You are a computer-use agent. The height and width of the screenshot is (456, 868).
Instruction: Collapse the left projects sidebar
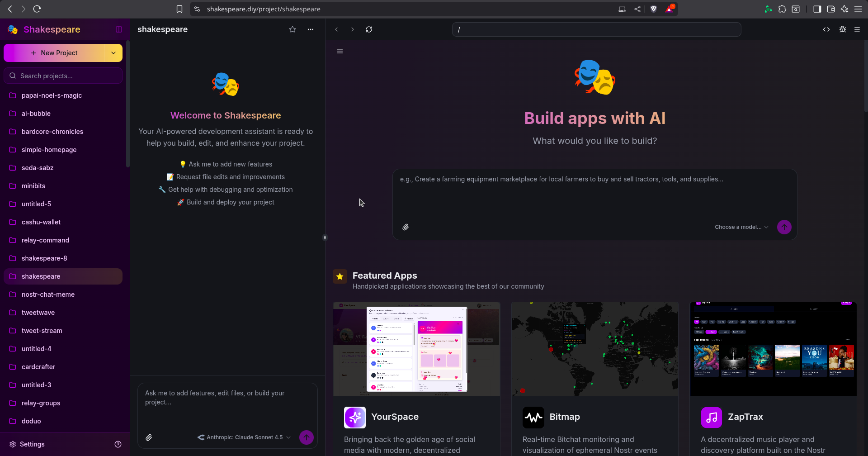point(119,29)
